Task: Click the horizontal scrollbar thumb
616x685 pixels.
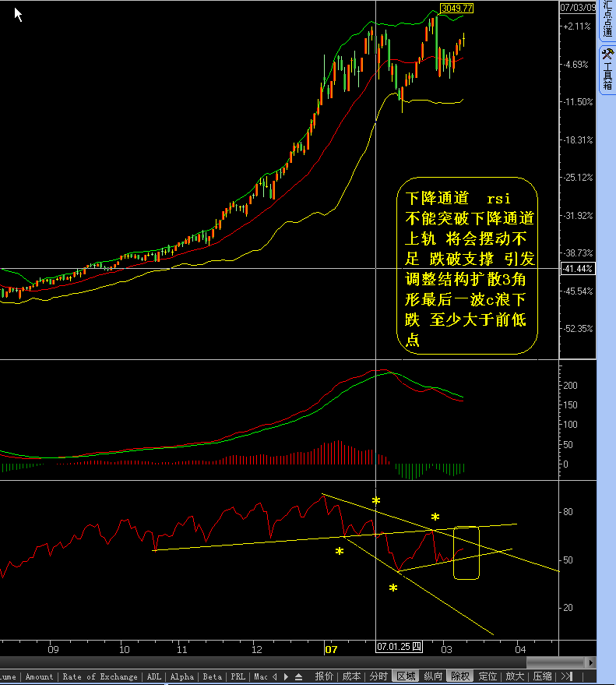Action: point(555,662)
